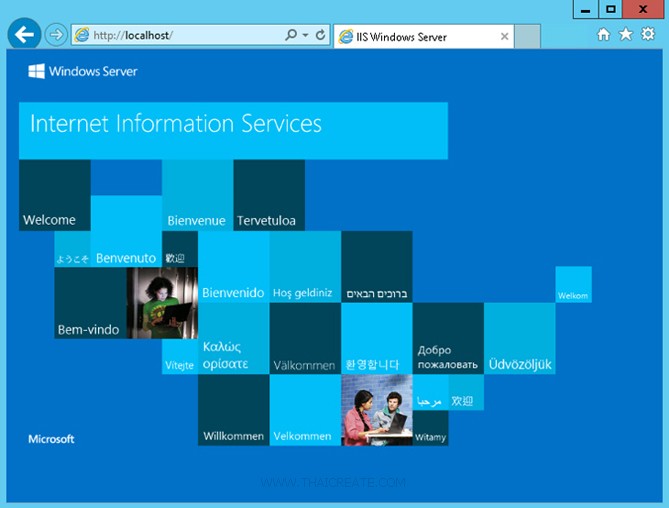
Task: Click the Tervetuloa tile
Action: click(269, 195)
